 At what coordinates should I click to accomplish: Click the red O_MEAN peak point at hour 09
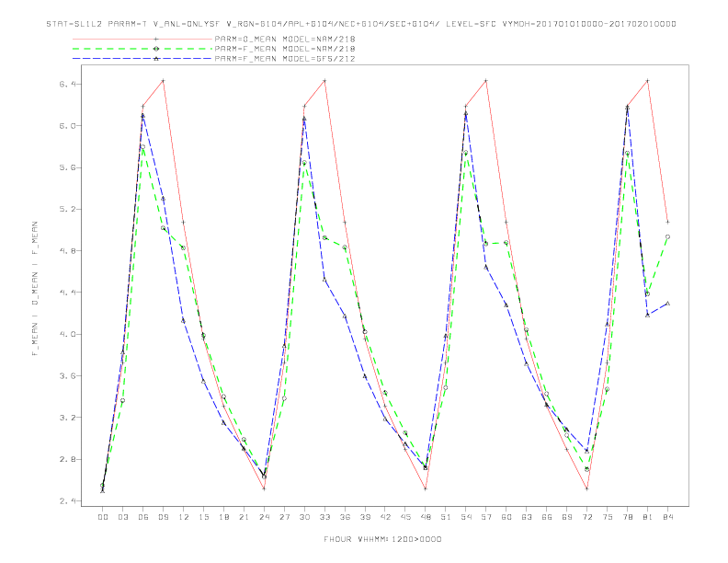point(163,81)
